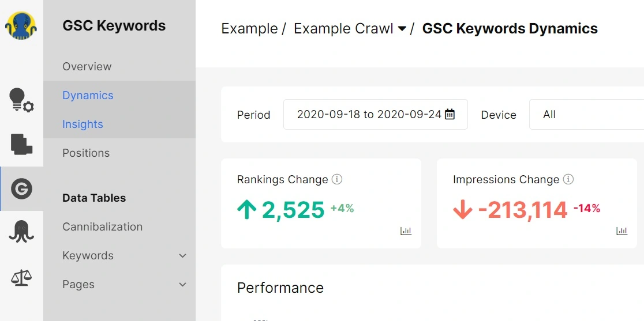Open the Example Crawl dropdown arrow

pyautogui.click(x=402, y=29)
